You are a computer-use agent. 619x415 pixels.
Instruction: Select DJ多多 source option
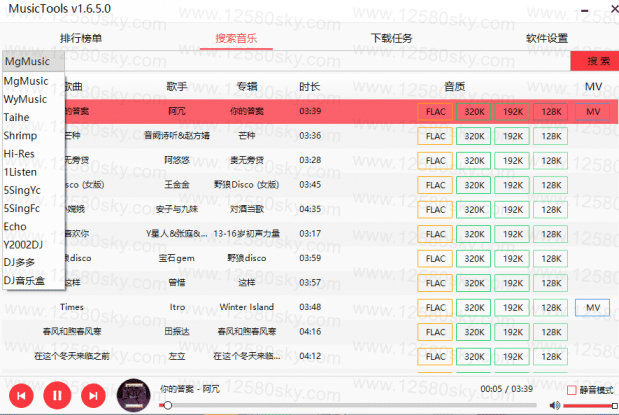click(33, 262)
